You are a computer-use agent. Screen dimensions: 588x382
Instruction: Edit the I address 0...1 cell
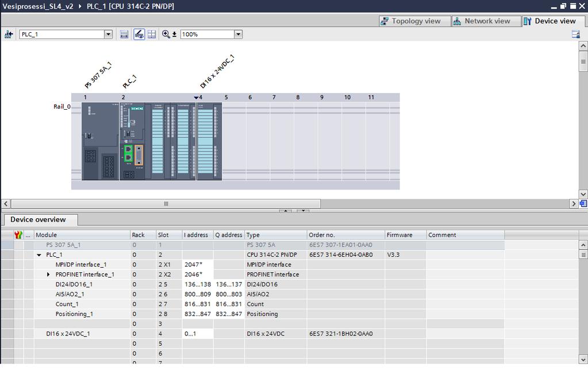point(198,334)
